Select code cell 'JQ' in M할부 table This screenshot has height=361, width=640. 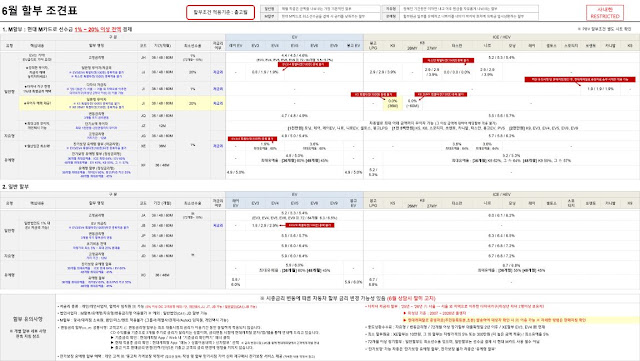point(143,116)
